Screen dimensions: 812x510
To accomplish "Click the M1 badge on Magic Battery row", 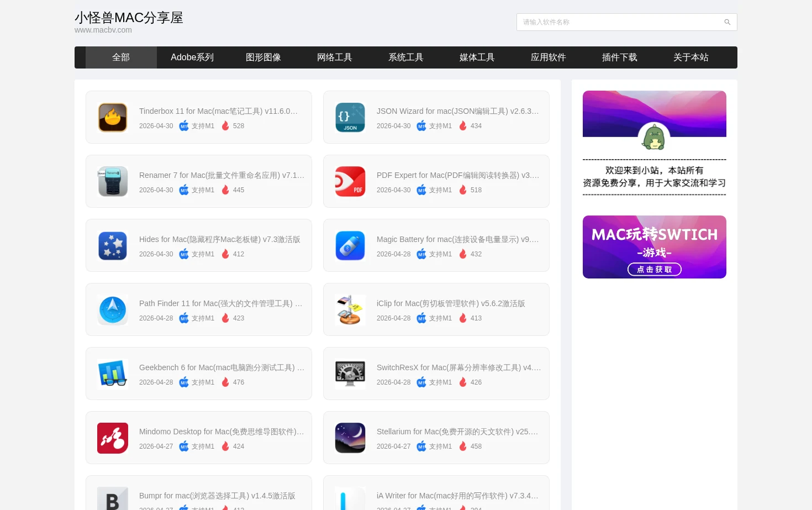I will click(421, 254).
